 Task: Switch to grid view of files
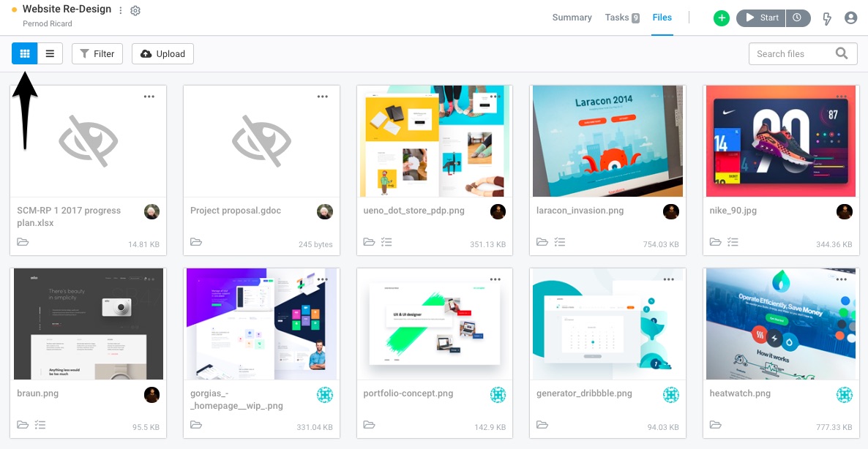tap(24, 53)
